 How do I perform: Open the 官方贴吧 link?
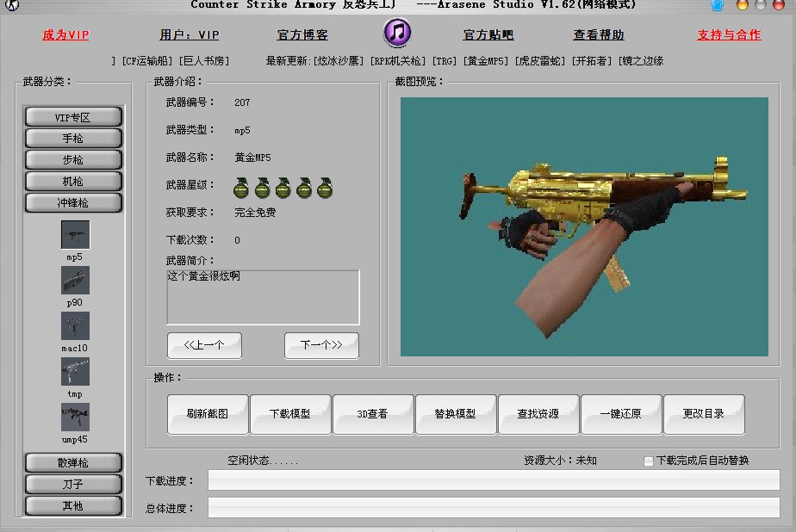point(488,34)
